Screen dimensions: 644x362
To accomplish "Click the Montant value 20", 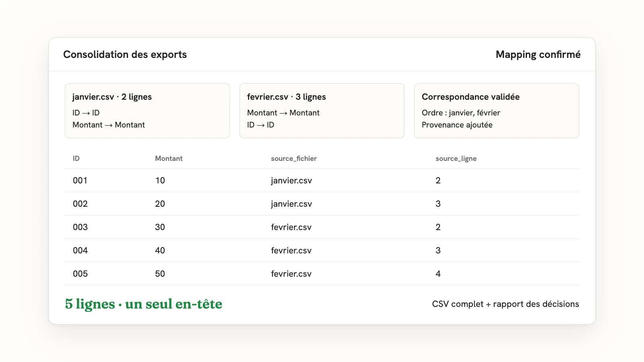I will point(160,204).
